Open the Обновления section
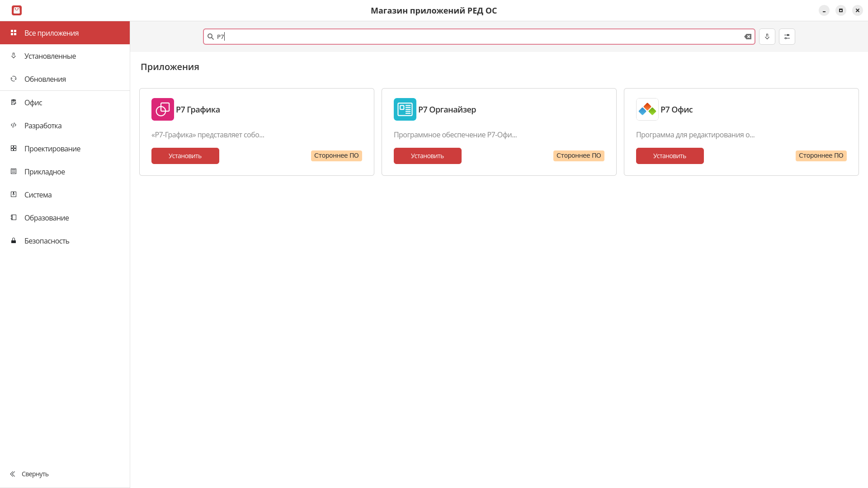 click(45, 79)
